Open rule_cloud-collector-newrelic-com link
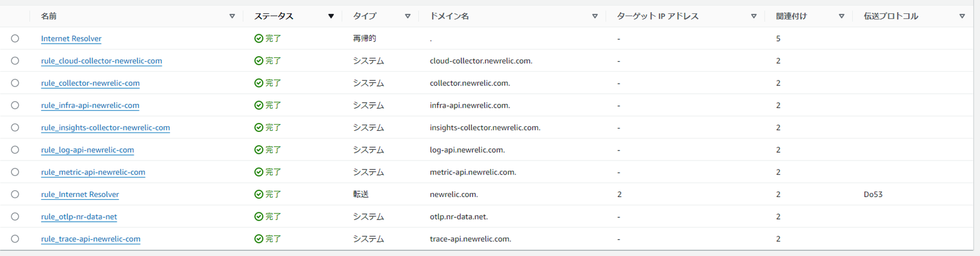This screenshot has height=256, width=980. pos(102,61)
